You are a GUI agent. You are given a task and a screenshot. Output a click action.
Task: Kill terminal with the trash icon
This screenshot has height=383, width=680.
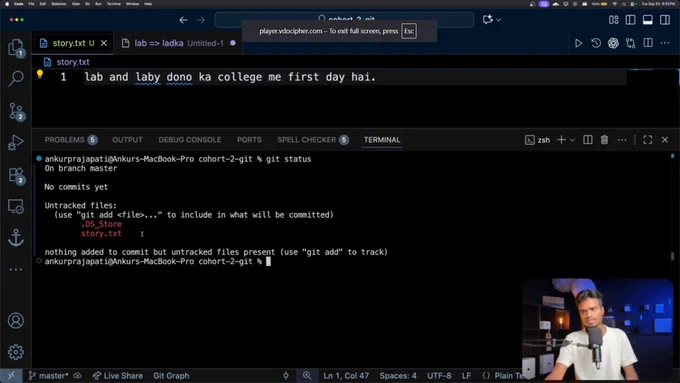point(604,140)
